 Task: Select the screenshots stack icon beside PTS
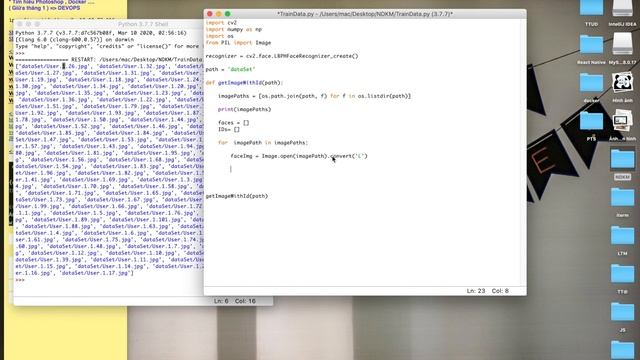pyautogui.click(x=622, y=121)
